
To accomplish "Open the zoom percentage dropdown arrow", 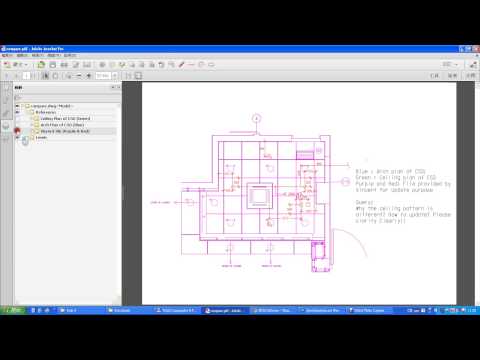I will coord(115,76).
